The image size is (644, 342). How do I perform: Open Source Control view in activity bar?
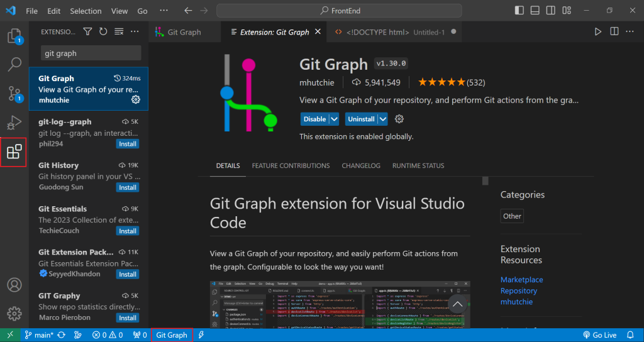14,94
